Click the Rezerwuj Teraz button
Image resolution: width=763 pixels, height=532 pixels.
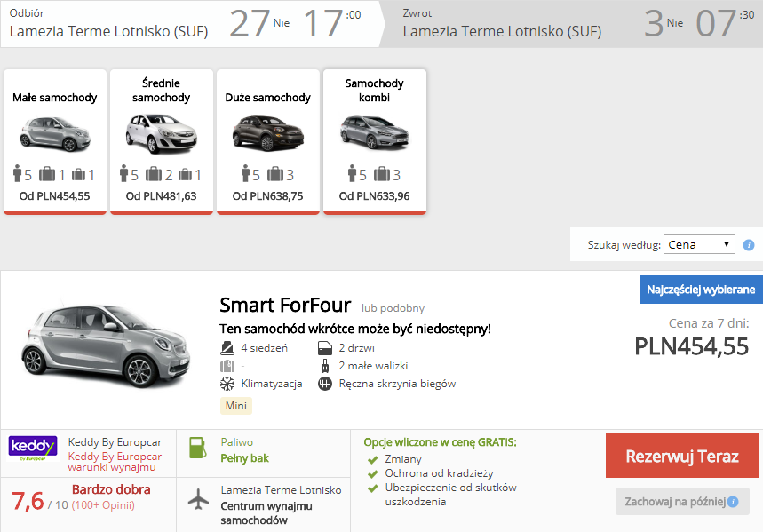682,457
